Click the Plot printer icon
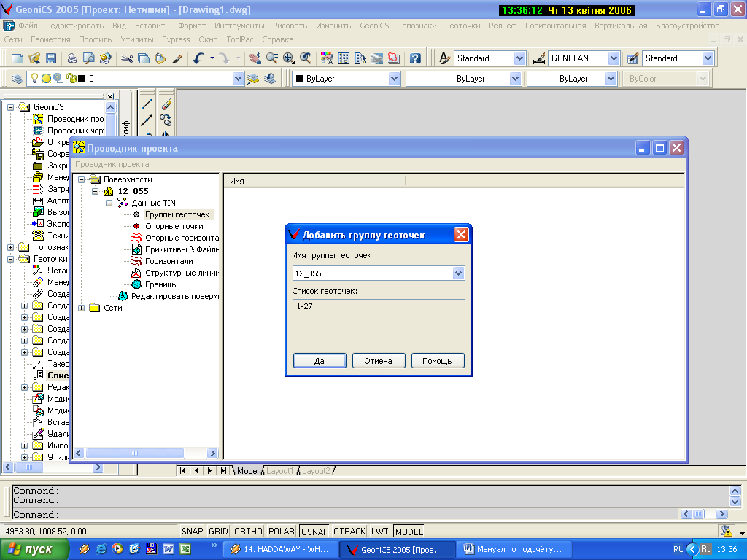 (x=72, y=58)
